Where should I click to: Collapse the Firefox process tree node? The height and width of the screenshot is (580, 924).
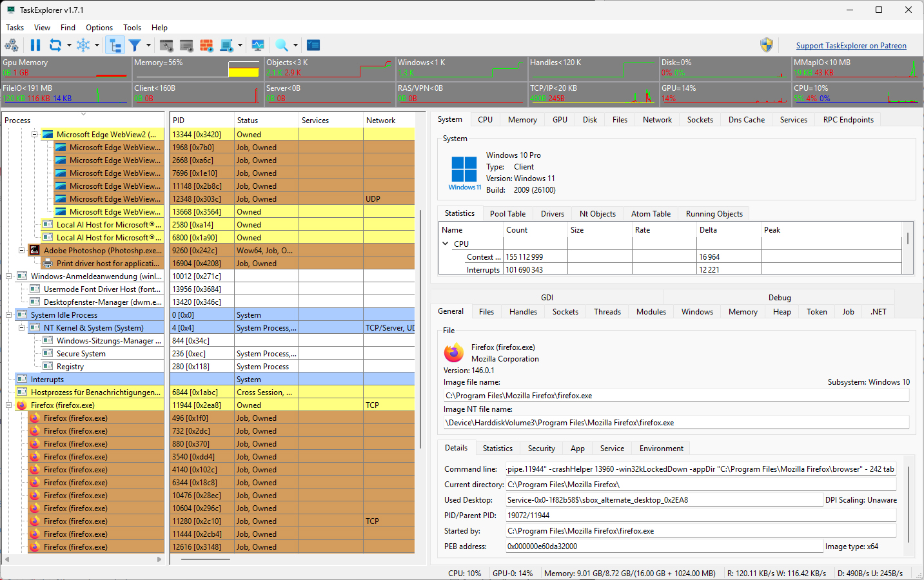pyautogui.click(x=9, y=405)
